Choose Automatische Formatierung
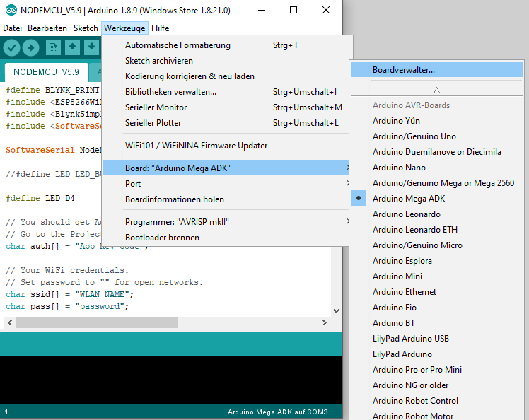The height and width of the screenshot is (420, 529). tap(226, 45)
